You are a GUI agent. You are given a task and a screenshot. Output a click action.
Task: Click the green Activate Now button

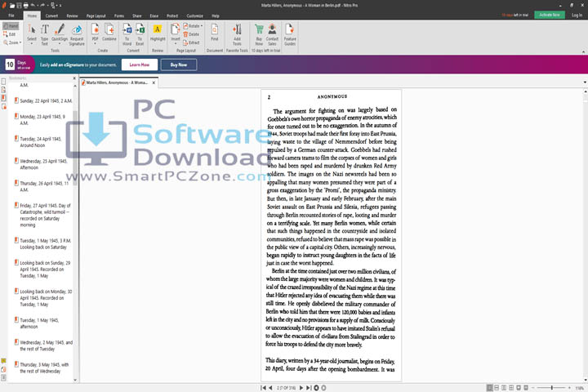(550, 15)
